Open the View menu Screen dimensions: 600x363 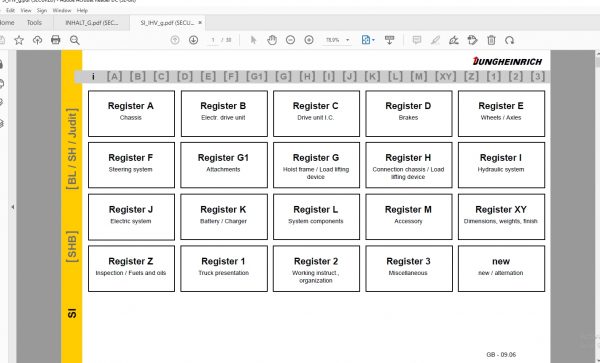point(26,10)
